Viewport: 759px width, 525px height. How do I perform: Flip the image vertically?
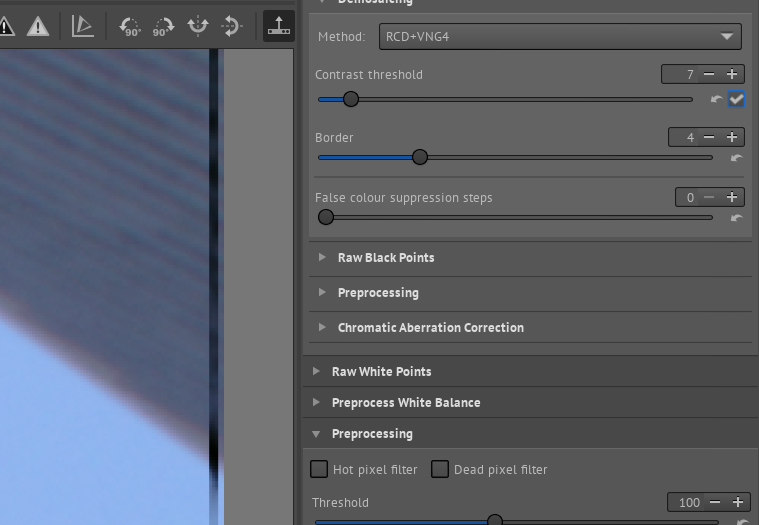point(232,26)
